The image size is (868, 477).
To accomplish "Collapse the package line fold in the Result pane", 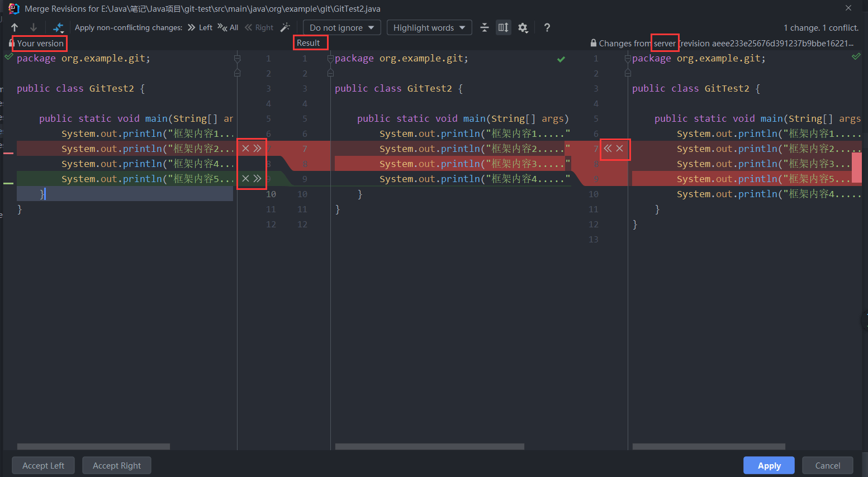I will pyautogui.click(x=330, y=58).
